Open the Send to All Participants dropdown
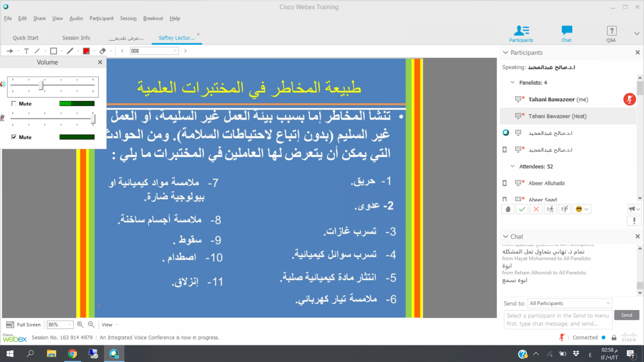 [x=570, y=303]
